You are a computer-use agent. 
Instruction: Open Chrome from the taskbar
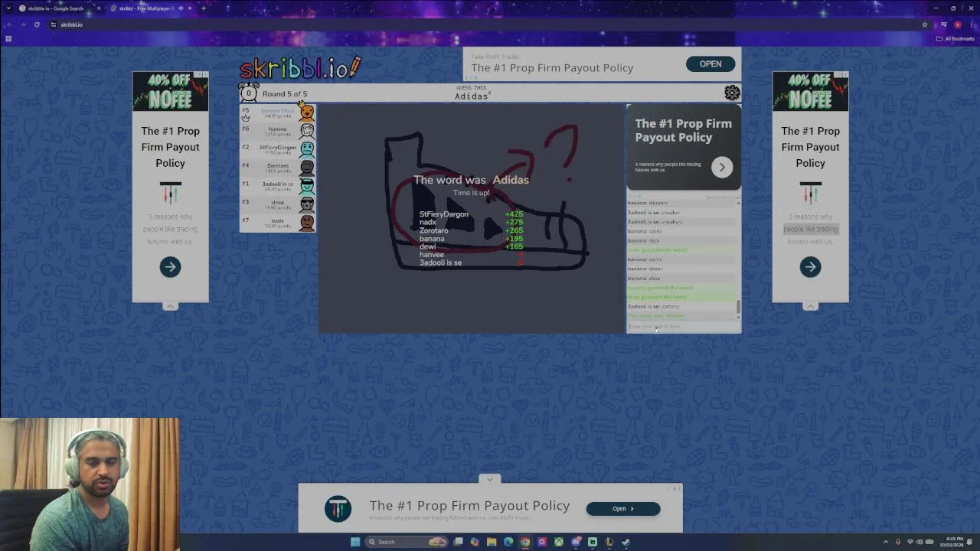point(525,542)
